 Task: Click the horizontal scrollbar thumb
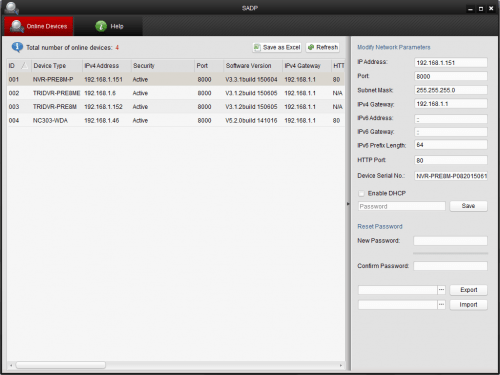point(61,365)
